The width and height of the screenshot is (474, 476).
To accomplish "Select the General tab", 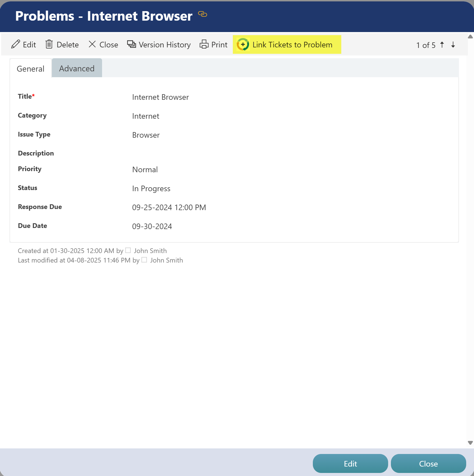I will [30, 69].
